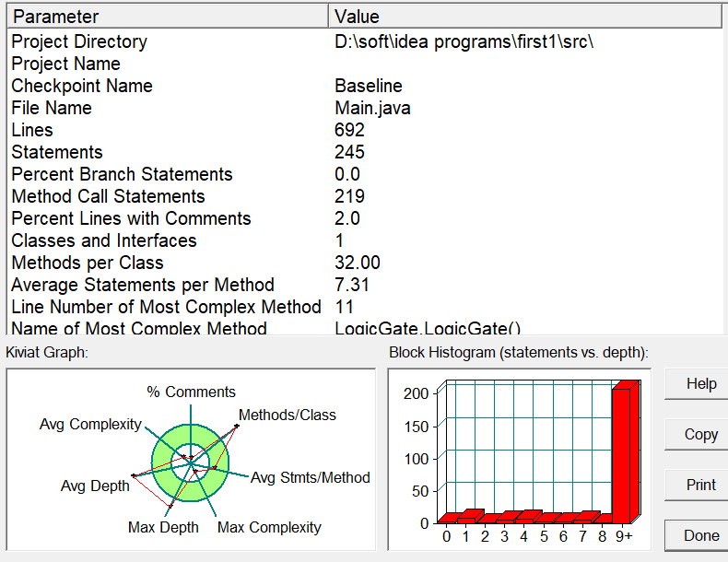This screenshot has width=728, height=562.
Task: Click the Value column header
Action: coord(525,17)
